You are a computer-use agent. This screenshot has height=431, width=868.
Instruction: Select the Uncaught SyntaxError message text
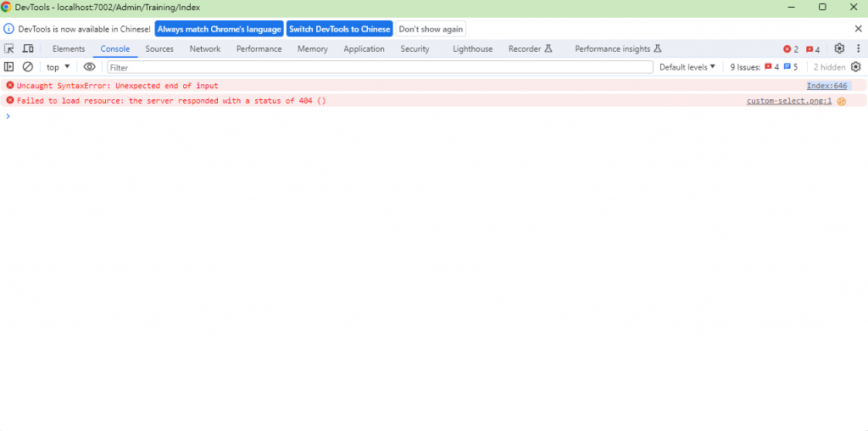(117, 86)
